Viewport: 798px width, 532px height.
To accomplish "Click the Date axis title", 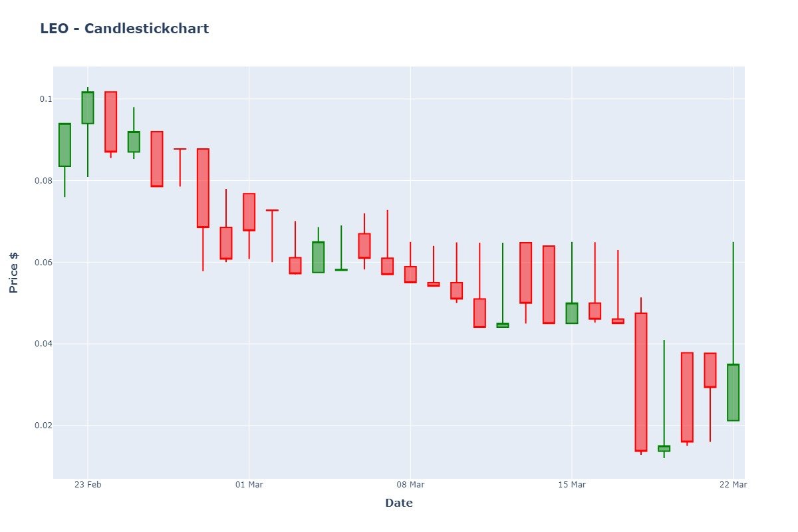I will [x=399, y=503].
